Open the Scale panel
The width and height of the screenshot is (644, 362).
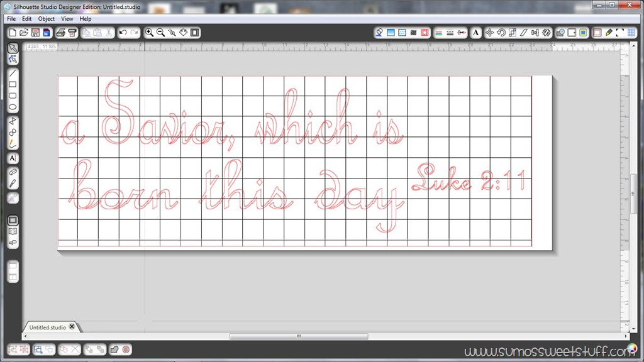click(512, 33)
